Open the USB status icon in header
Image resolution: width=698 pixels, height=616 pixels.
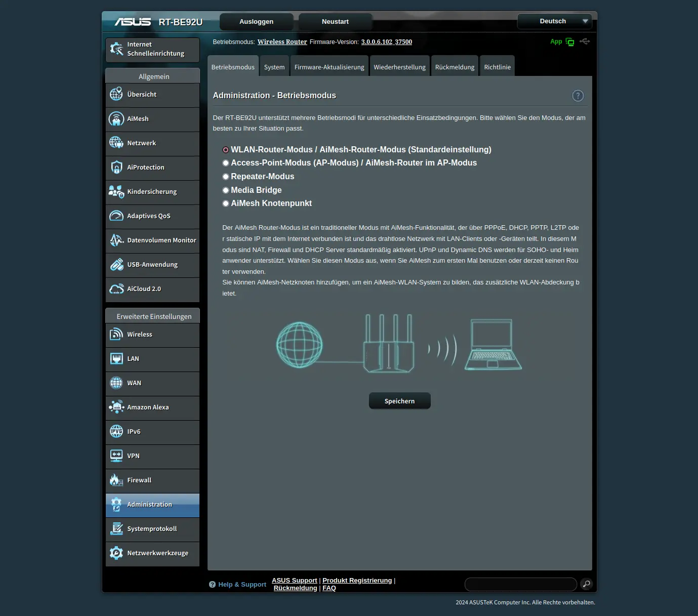click(585, 42)
